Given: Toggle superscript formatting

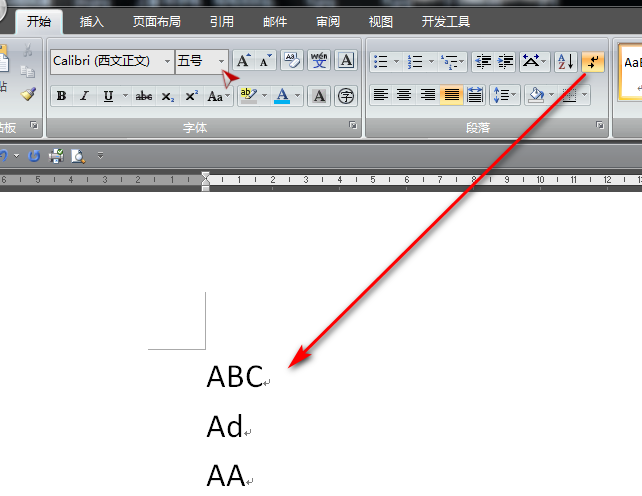Looking at the screenshot, I should coord(191,96).
